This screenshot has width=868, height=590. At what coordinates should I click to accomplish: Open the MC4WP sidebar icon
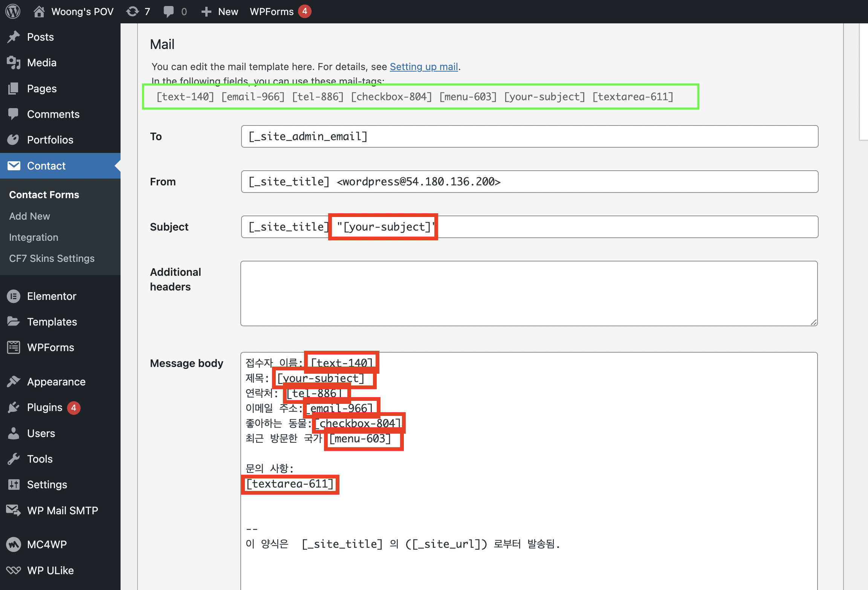(x=14, y=544)
